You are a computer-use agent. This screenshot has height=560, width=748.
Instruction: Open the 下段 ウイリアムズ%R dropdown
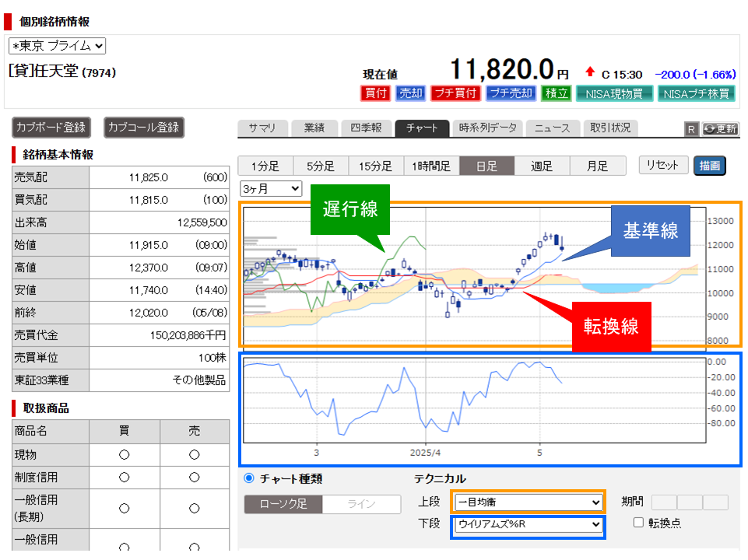point(529,524)
